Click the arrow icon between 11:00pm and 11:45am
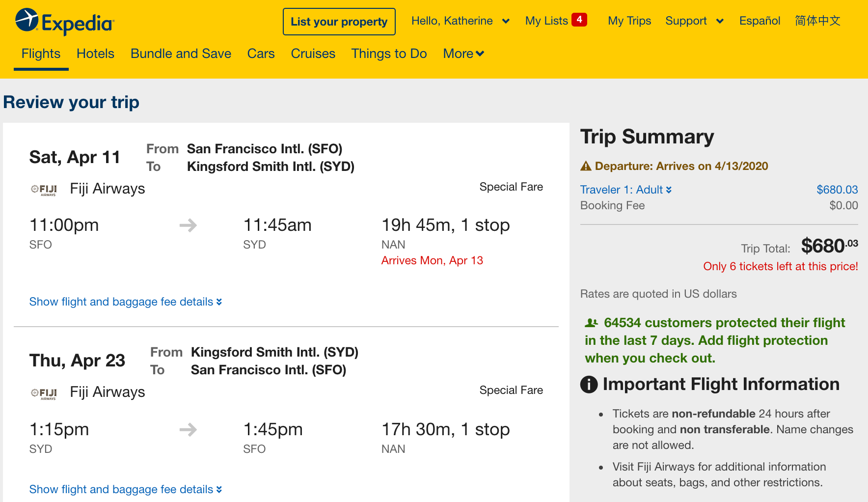 (x=188, y=225)
